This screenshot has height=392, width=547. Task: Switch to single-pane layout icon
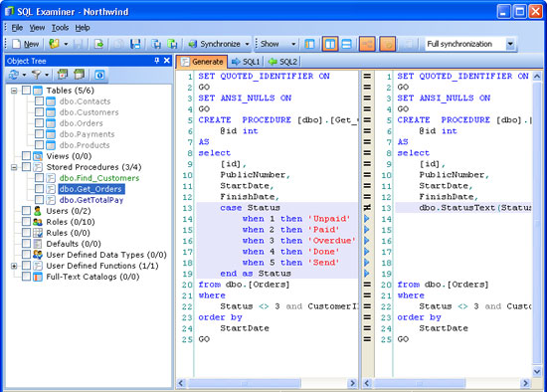[x=309, y=44]
